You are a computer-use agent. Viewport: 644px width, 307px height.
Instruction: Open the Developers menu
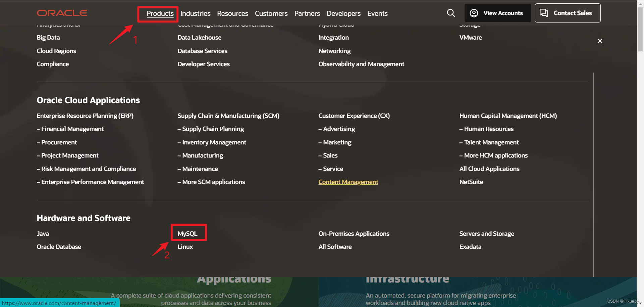[x=343, y=13]
